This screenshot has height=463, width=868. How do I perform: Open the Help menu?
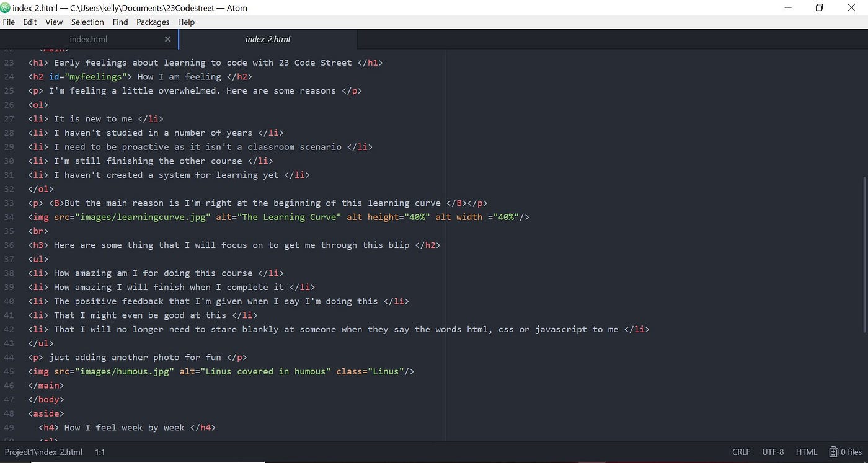click(x=186, y=22)
